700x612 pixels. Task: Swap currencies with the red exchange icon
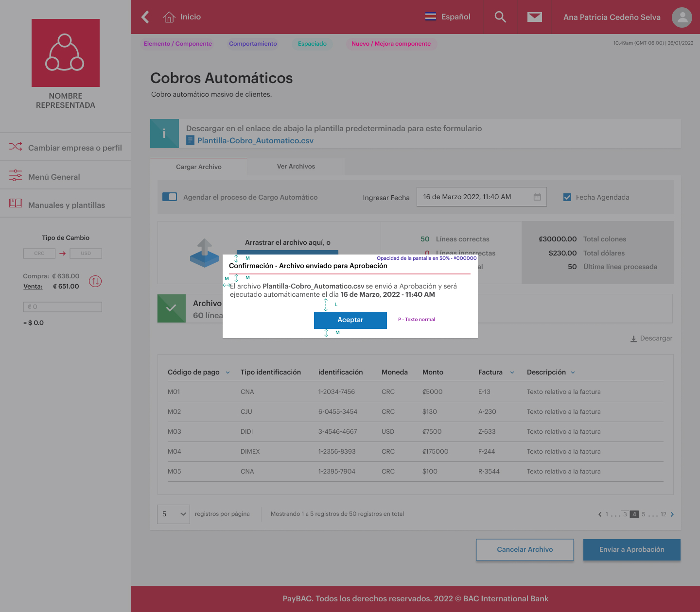[95, 281]
